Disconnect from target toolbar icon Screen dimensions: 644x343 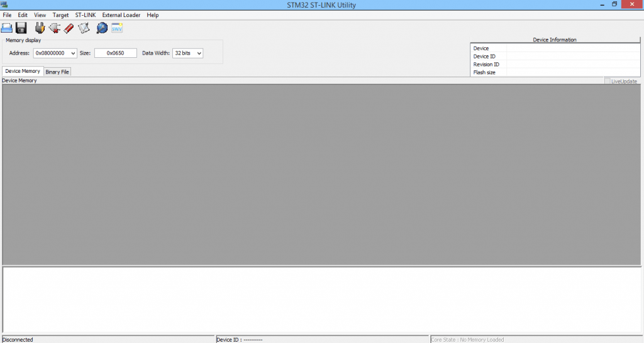pyautogui.click(x=54, y=28)
